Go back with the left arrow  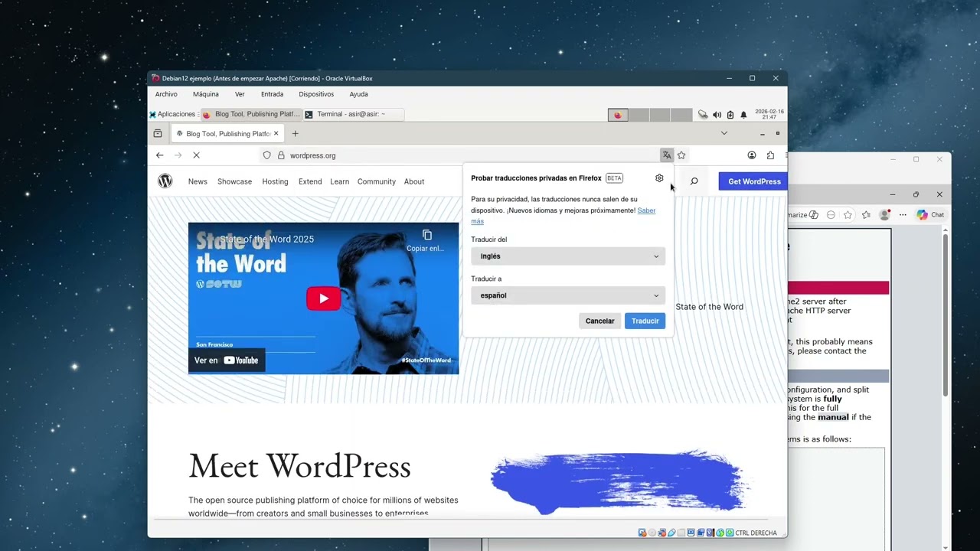click(159, 155)
